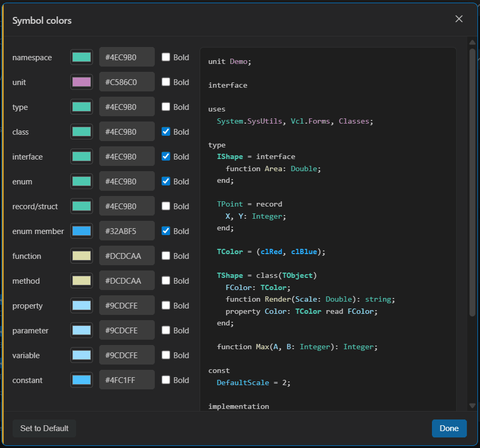Enable Bold for function
This screenshot has width=480, height=448.
click(x=166, y=255)
